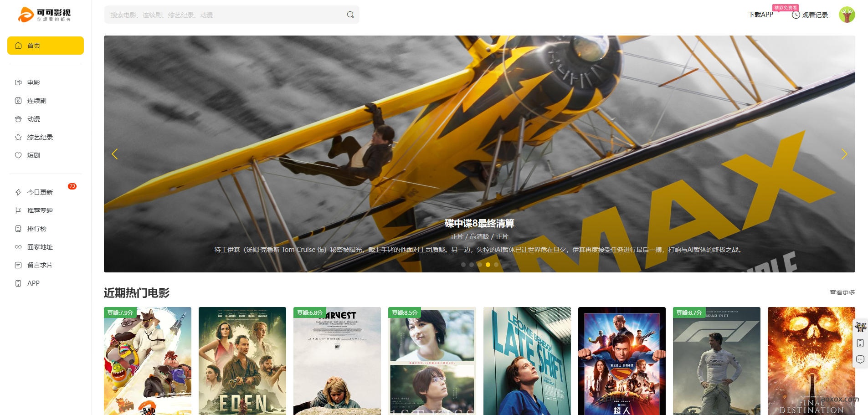Screen dimensions: 868x415
Task: Click the floating mascot icon on right
Action: [x=860, y=327]
